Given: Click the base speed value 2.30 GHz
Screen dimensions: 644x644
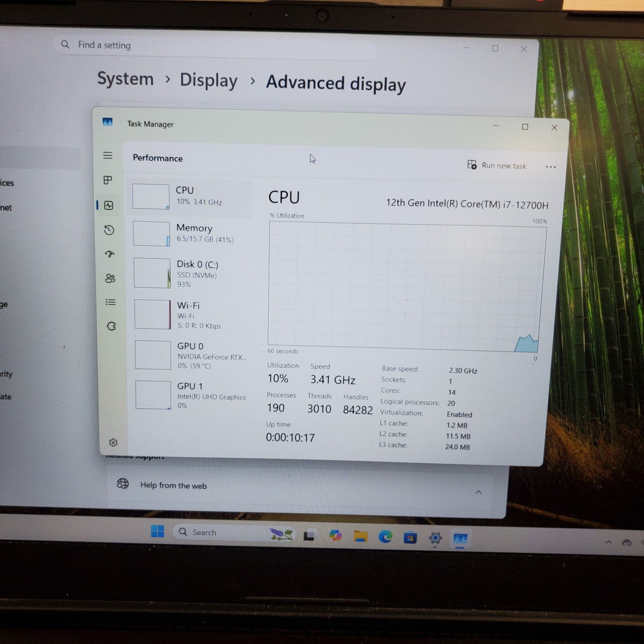Looking at the screenshot, I should tap(463, 371).
